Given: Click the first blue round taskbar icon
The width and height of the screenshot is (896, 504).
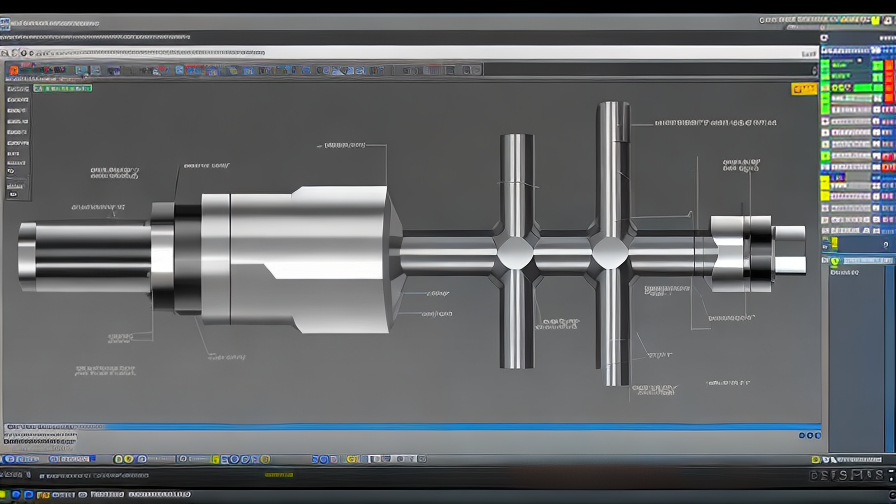Looking at the screenshot, I should 16,494.
